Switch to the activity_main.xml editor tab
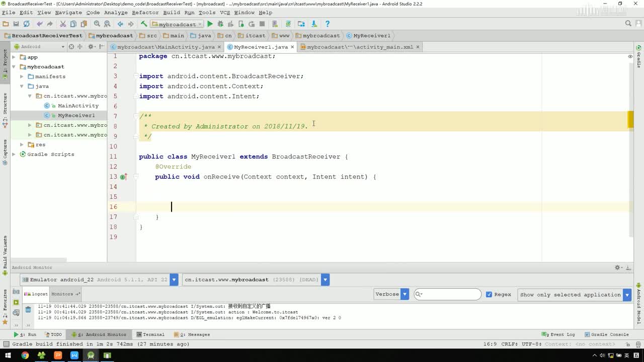Viewport: 644px width, 362px height. 360,47
